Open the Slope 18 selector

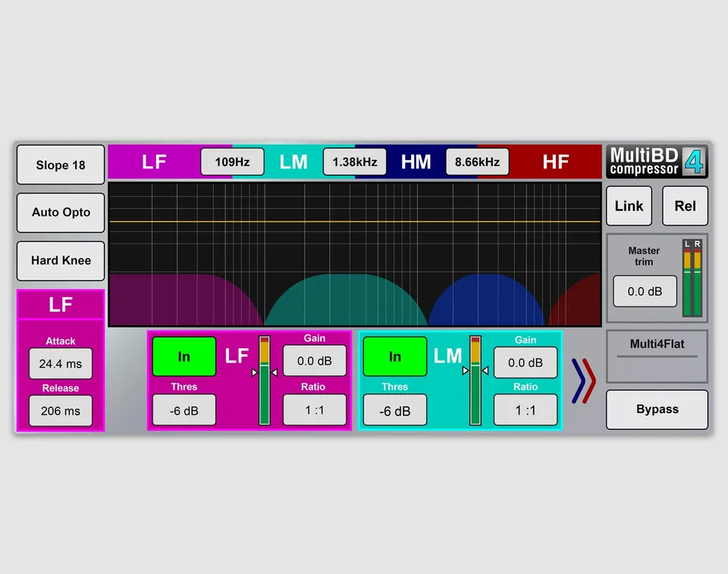[x=61, y=165]
